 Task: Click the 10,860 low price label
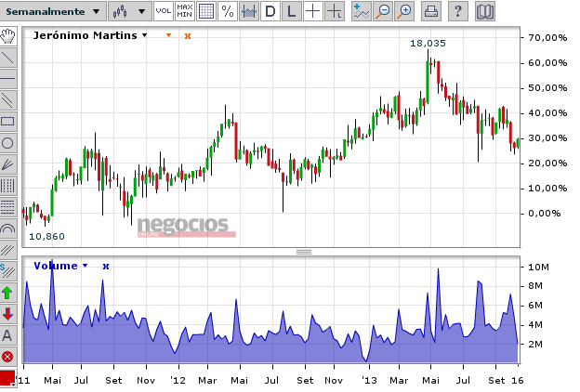point(46,236)
